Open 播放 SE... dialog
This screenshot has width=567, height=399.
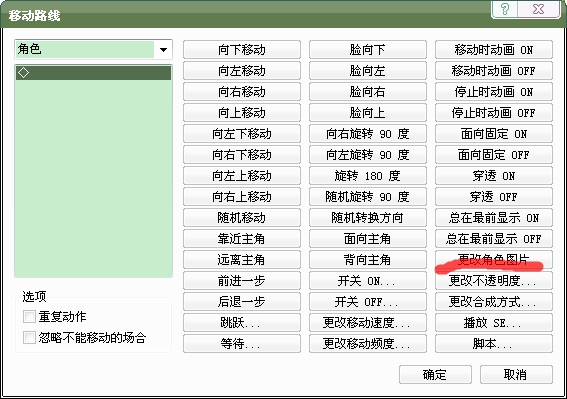tap(494, 322)
